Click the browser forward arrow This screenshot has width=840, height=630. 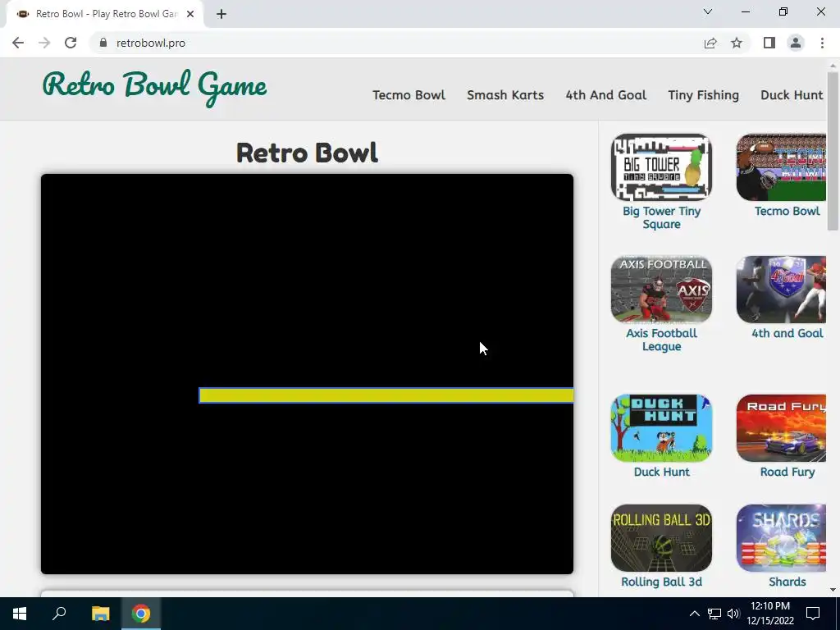(x=44, y=43)
